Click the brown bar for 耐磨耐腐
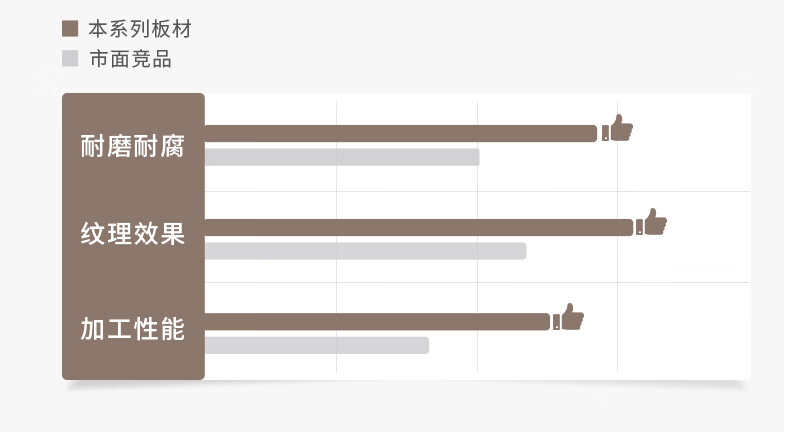The image size is (790, 437). point(400,134)
